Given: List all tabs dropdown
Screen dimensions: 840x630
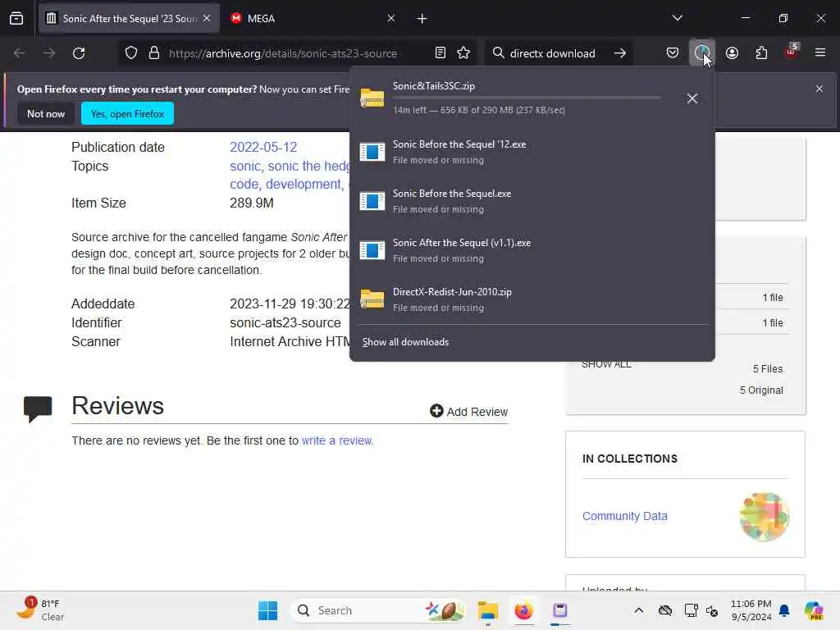Looking at the screenshot, I should (x=677, y=18).
